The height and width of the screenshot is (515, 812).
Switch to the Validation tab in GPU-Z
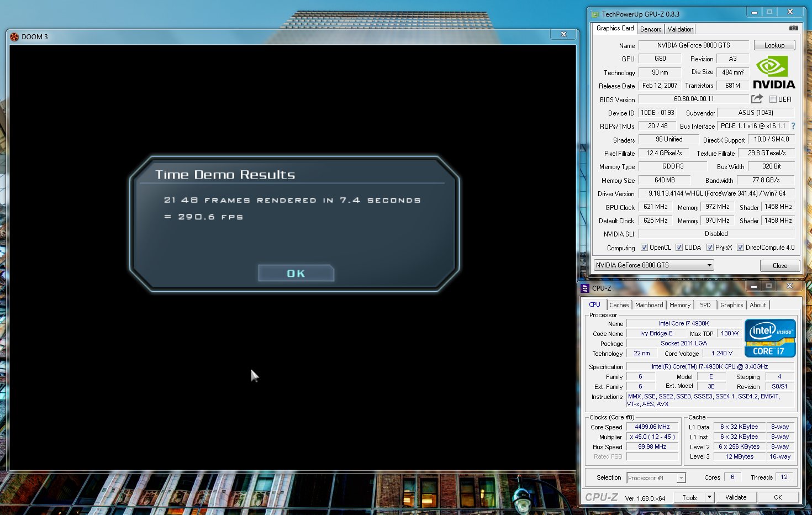tap(680, 29)
